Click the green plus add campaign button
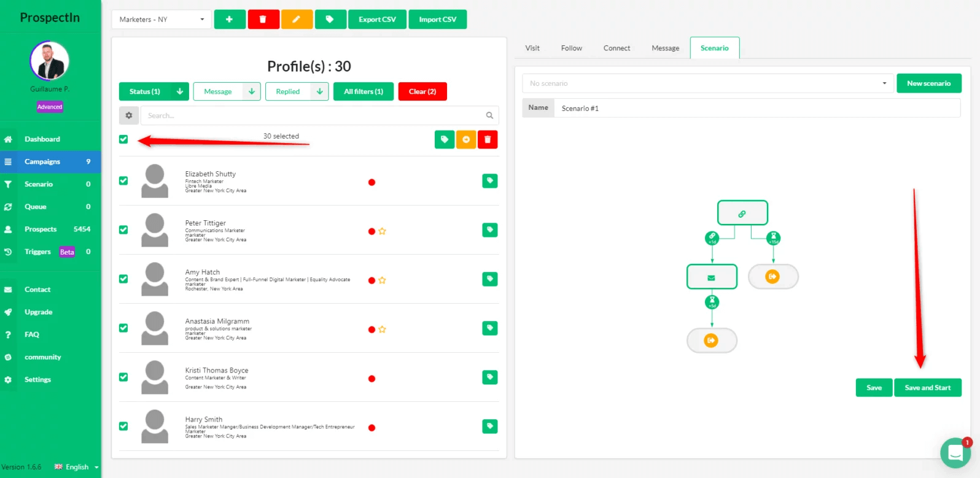The height and width of the screenshot is (478, 980). 230,20
